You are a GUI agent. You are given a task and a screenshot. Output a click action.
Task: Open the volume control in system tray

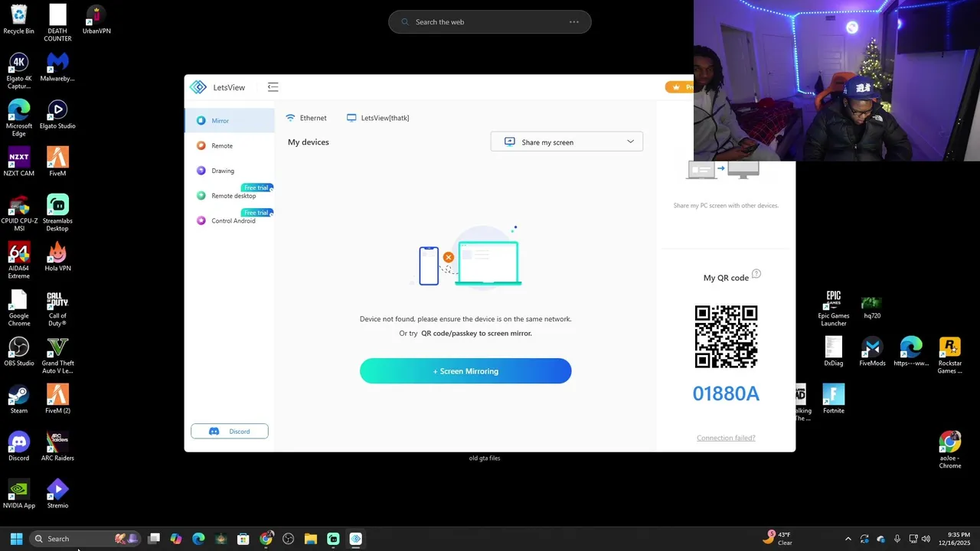926,539
